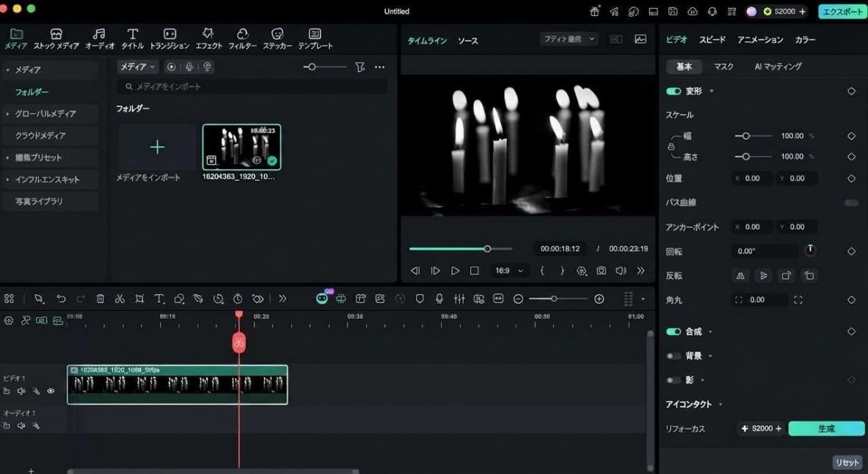This screenshot has width=868, height=474.
Task: Open the メディア dropdown in media panel
Action: pos(138,67)
